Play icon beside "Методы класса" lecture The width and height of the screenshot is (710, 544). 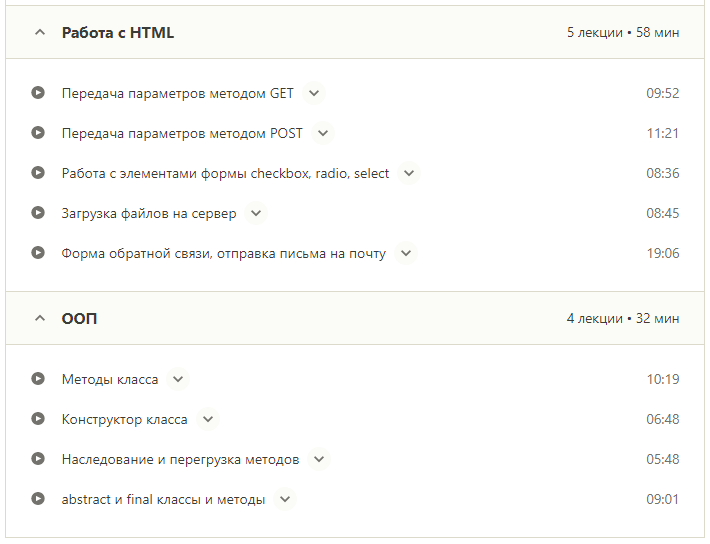click(38, 379)
